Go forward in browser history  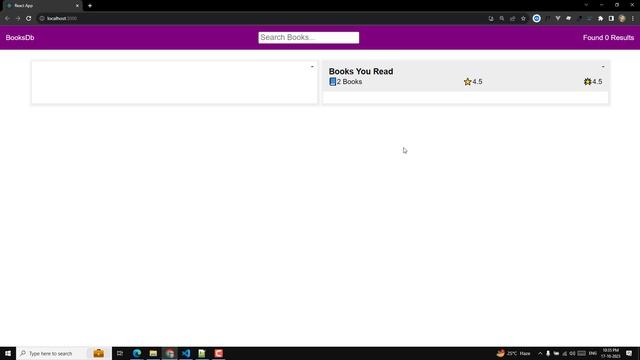click(x=18, y=18)
